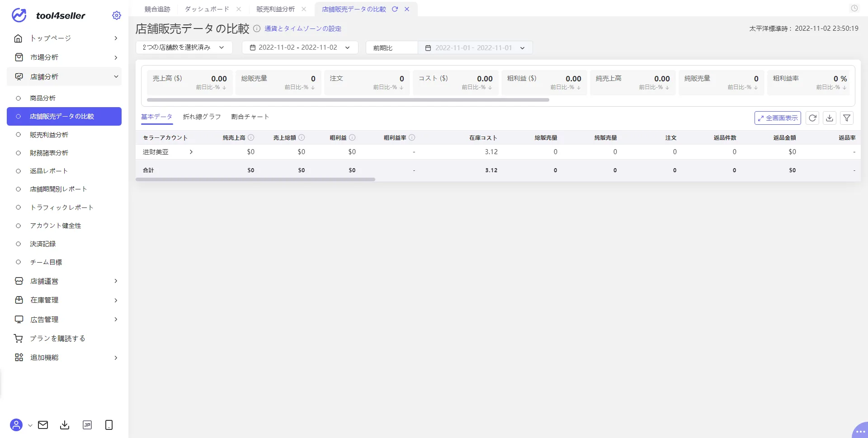This screenshot has height=438, width=868.
Task: Click the data table horizontal scrollbar
Action: click(255, 179)
